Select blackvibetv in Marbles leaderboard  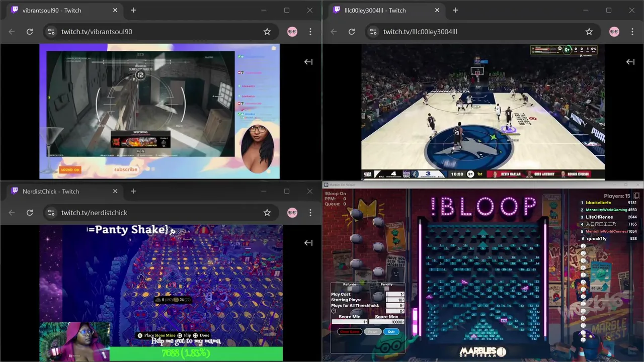[599, 203]
